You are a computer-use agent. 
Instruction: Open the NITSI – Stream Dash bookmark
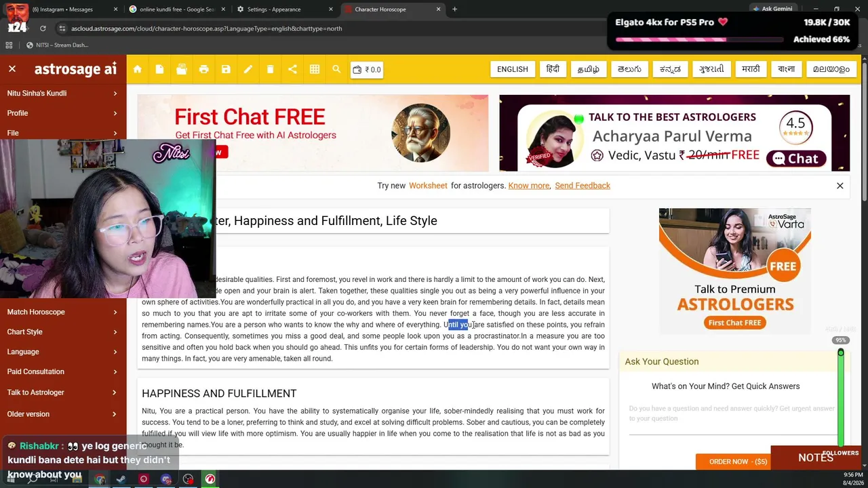point(58,45)
